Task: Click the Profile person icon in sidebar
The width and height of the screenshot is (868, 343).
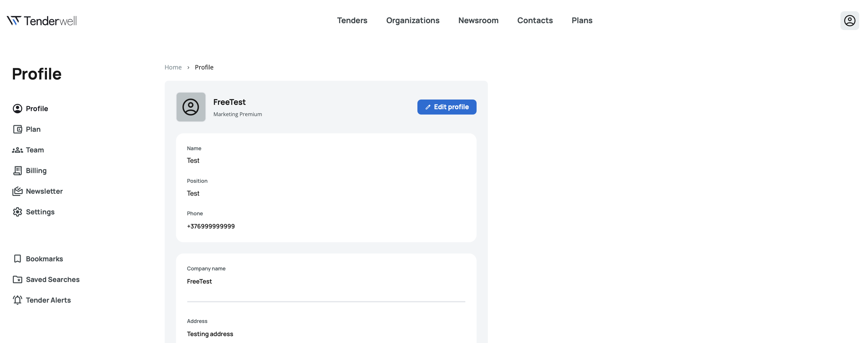Action: 17,108
